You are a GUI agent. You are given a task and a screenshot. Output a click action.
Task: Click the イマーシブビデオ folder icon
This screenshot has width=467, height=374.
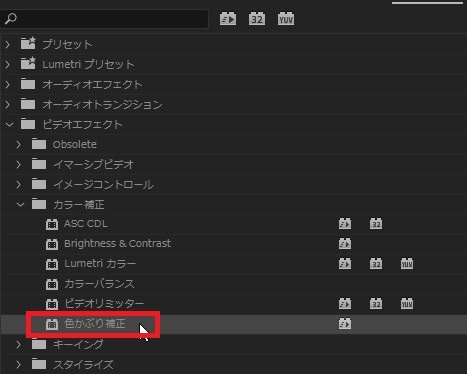coord(39,164)
